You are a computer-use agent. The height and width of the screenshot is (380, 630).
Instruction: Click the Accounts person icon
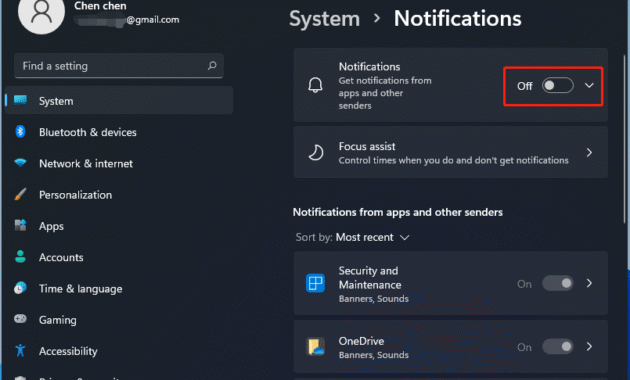[20, 257]
